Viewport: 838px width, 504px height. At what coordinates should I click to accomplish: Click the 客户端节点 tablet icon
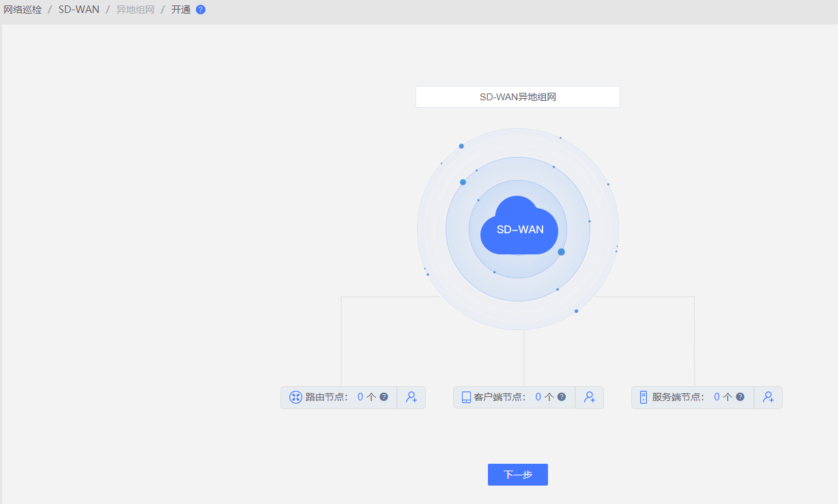click(x=467, y=397)
